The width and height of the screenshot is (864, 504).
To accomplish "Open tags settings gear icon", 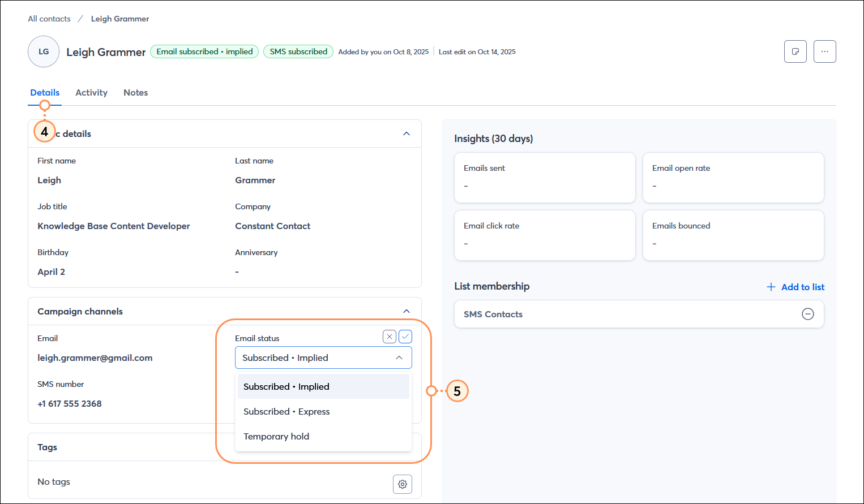I will point(403,484).
